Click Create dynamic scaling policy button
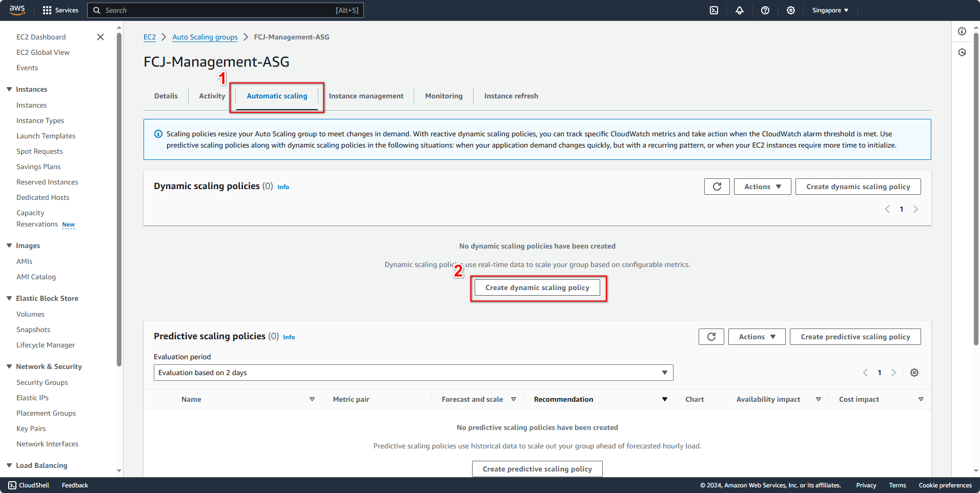The width and height of the screenshot is (980, 493). (537, 287)
